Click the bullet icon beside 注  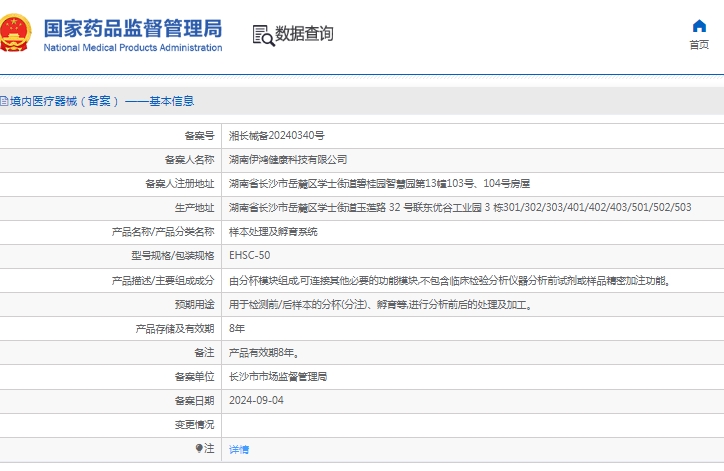coord(199,448)
